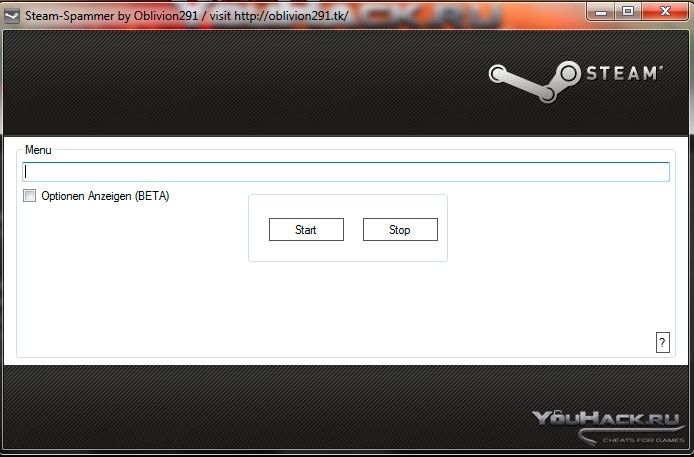This screenshot has width=694, height=457.
Task: Click the Start button
Action: (x=306, y=230)
